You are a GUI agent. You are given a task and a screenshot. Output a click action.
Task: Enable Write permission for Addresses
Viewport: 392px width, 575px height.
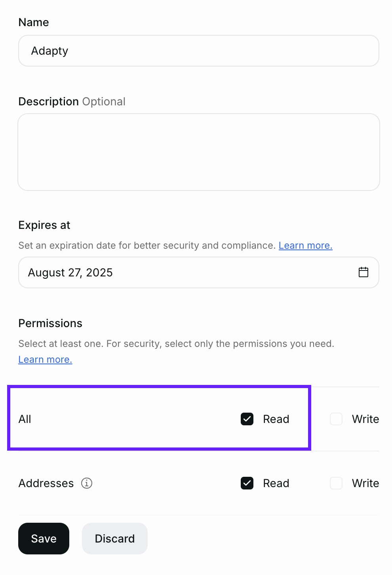point(336,483)
